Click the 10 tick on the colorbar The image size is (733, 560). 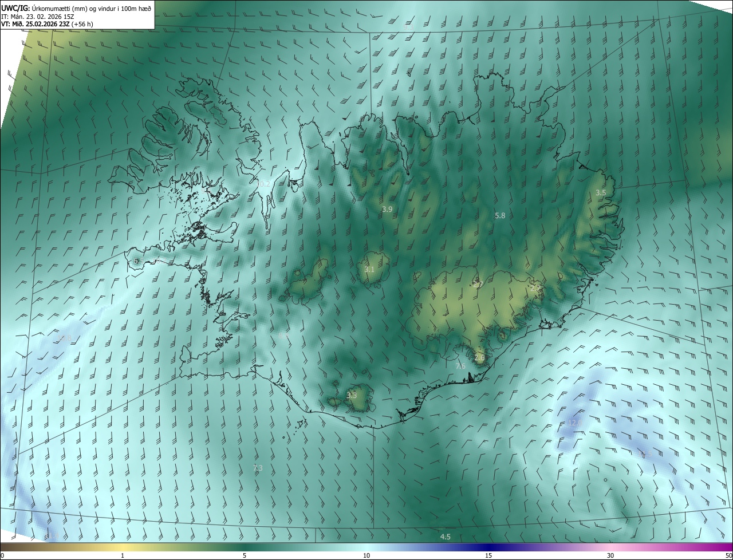366,555
